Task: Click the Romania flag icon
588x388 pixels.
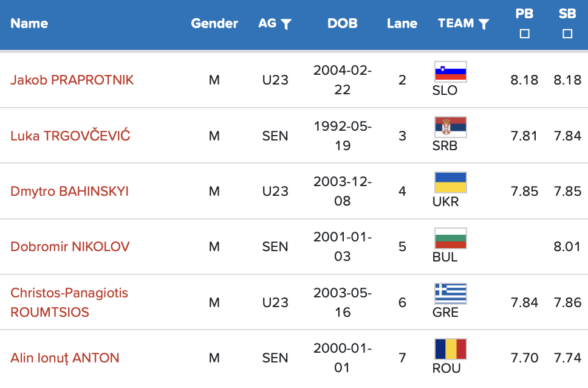Action: pyautogui.click(x=451, y=349)
